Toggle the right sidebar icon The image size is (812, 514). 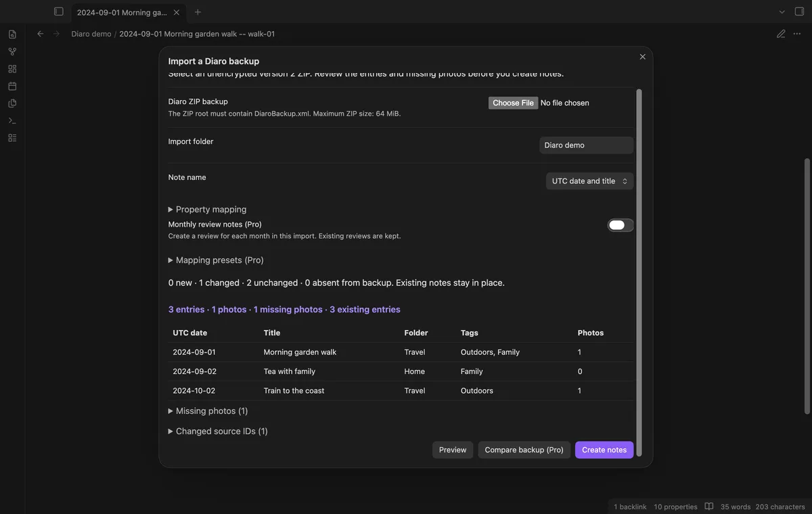point(799,11)
